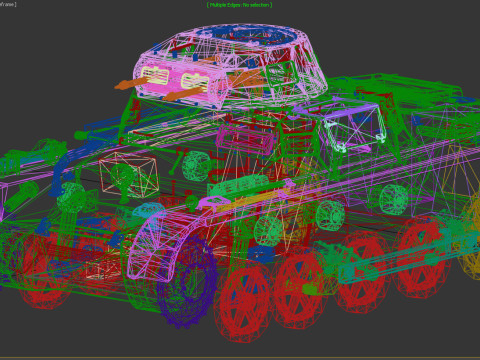Screen dimensions: 480x360
Task: Select the left orange gun barrel
Action: [x=131, y=83]
